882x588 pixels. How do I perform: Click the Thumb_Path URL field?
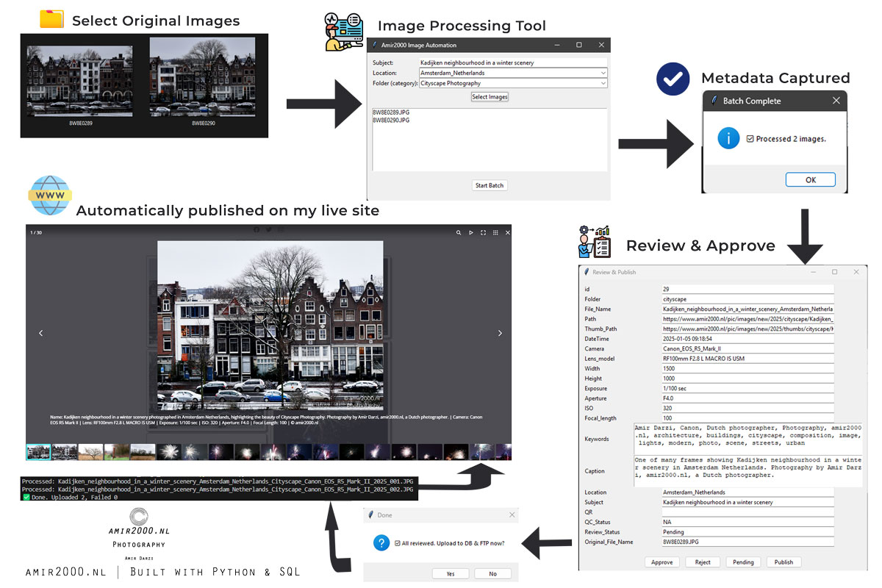click(747, 329)
